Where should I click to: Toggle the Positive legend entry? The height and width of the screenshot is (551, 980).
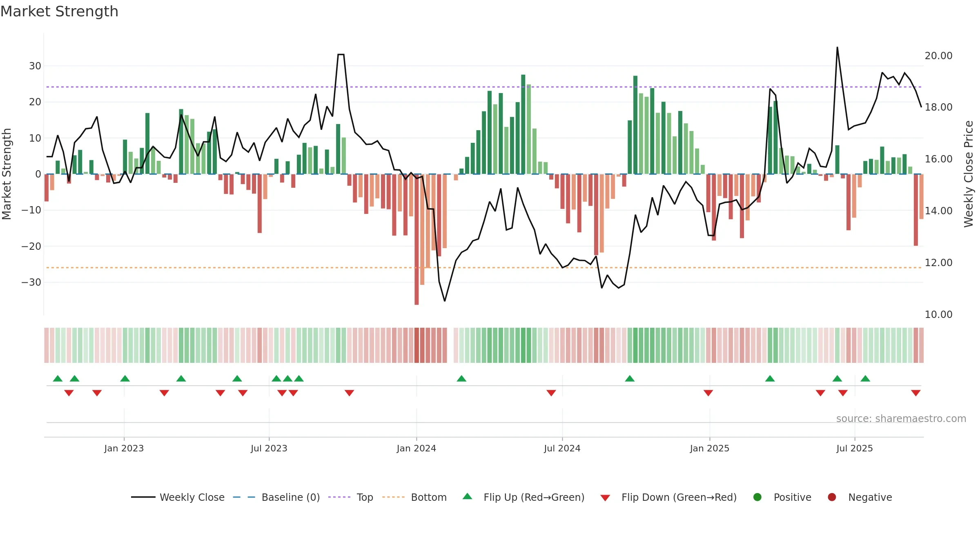pos(782,497)
